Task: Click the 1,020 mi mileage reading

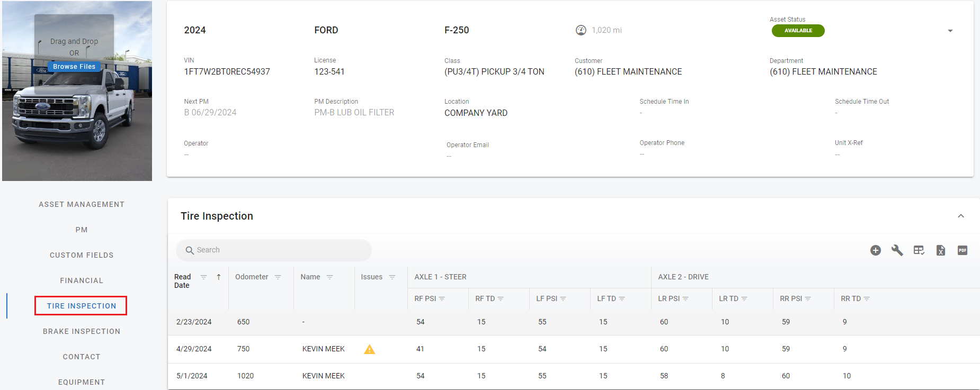Action: pyautogui.click(x=607, y=30)
